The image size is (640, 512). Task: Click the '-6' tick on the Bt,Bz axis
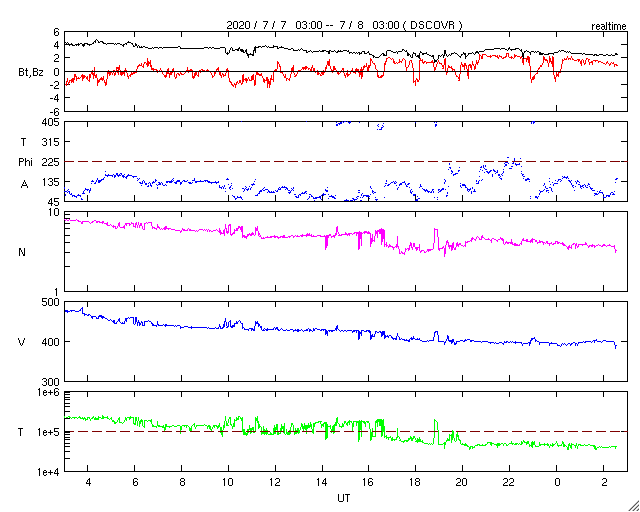point(55,111)
